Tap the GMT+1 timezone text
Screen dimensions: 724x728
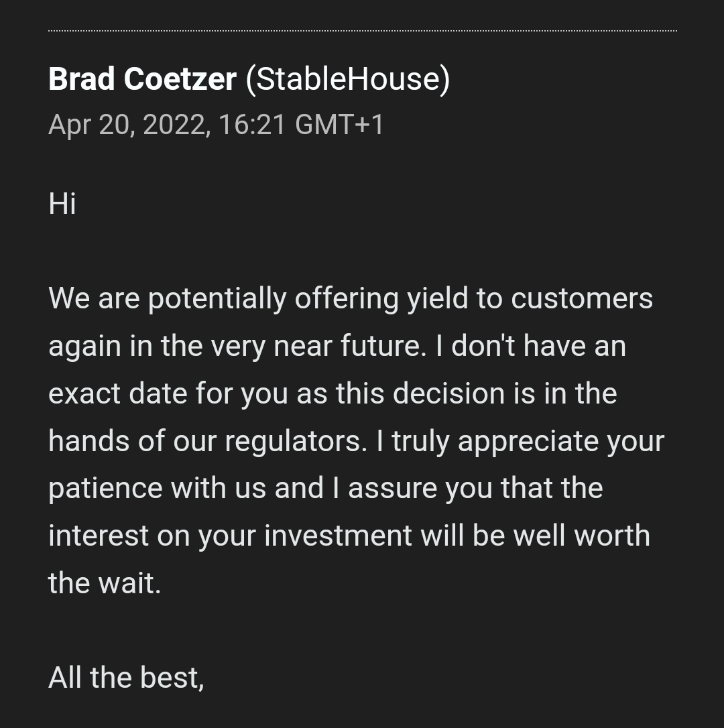click(x=339, y=125)
